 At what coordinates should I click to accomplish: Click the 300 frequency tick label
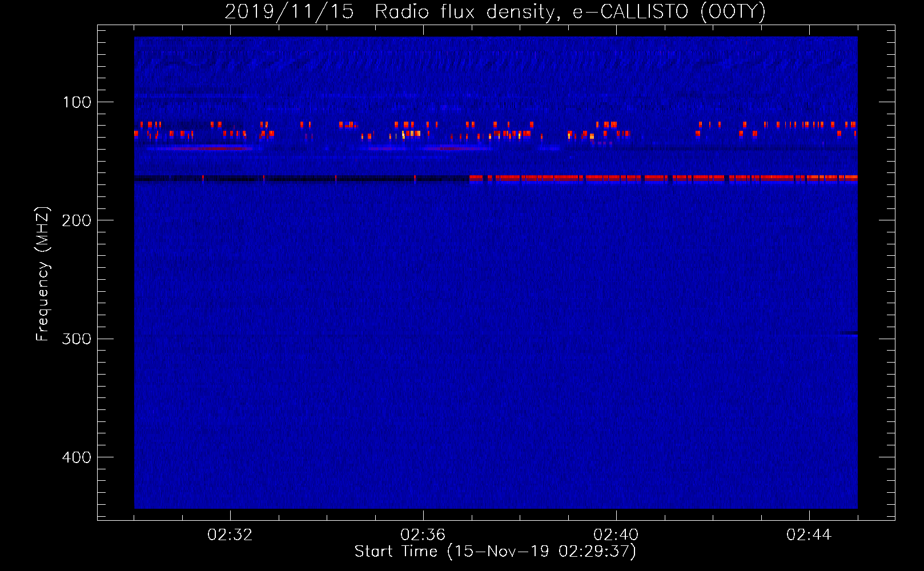(77, 339)
